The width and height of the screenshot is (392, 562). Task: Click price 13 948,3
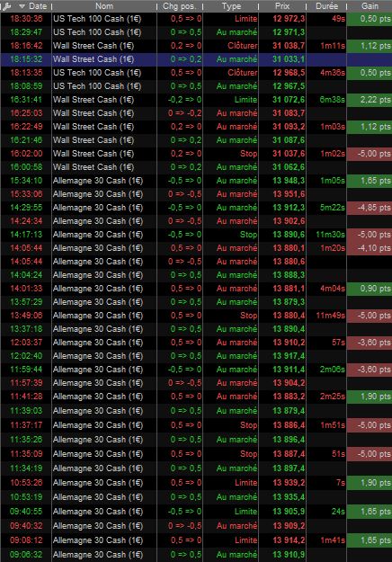[x=289, y=181]
